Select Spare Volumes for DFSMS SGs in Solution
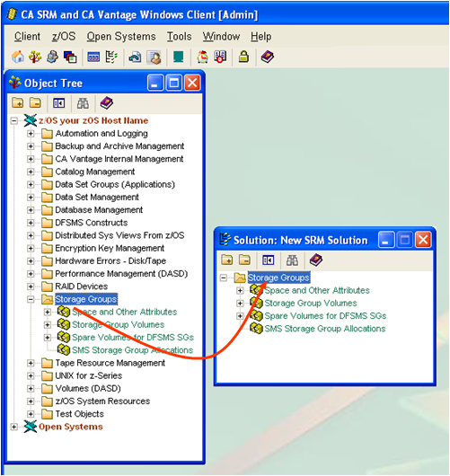Image resolution: width=450 pixels, height=476 pixels. (325, 316)
